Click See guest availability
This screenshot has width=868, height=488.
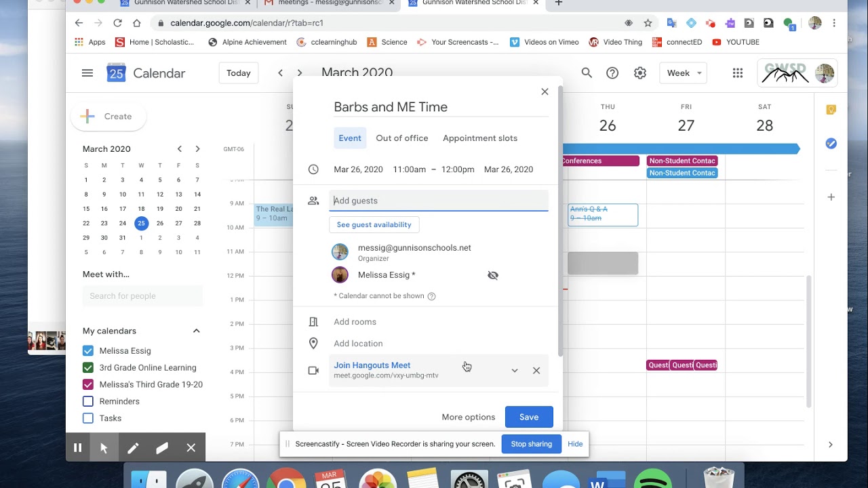pyautogui.click(x=374, y=224)
